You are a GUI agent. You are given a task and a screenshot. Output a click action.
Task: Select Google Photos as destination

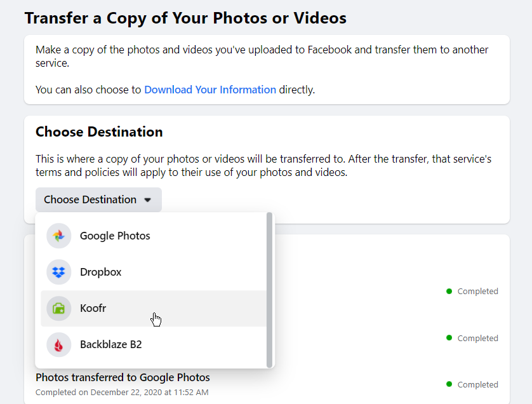(x=154, y=236)
